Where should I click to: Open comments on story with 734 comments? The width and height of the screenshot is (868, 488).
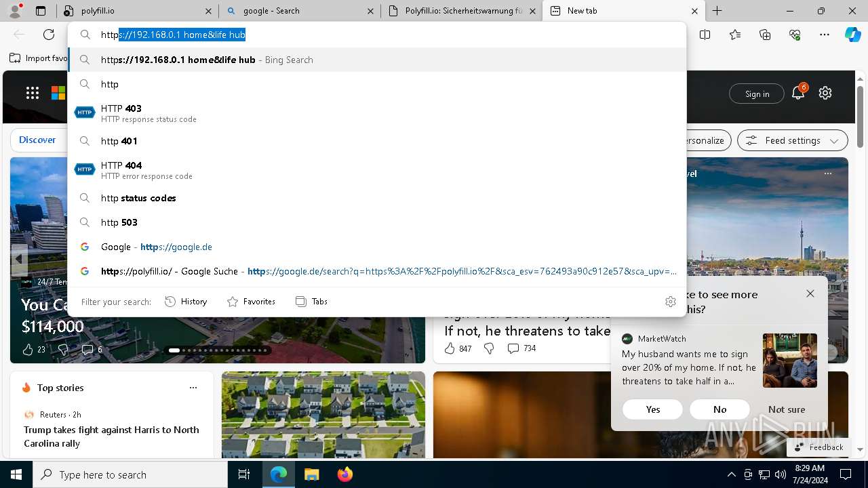[521, 348]
